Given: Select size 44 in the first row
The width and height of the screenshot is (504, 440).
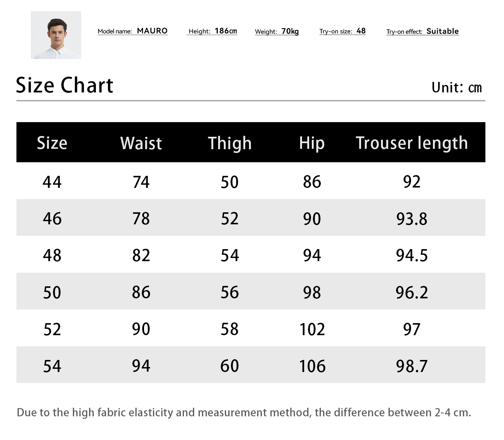Looking at the screenshot, I should pos(52,182).
